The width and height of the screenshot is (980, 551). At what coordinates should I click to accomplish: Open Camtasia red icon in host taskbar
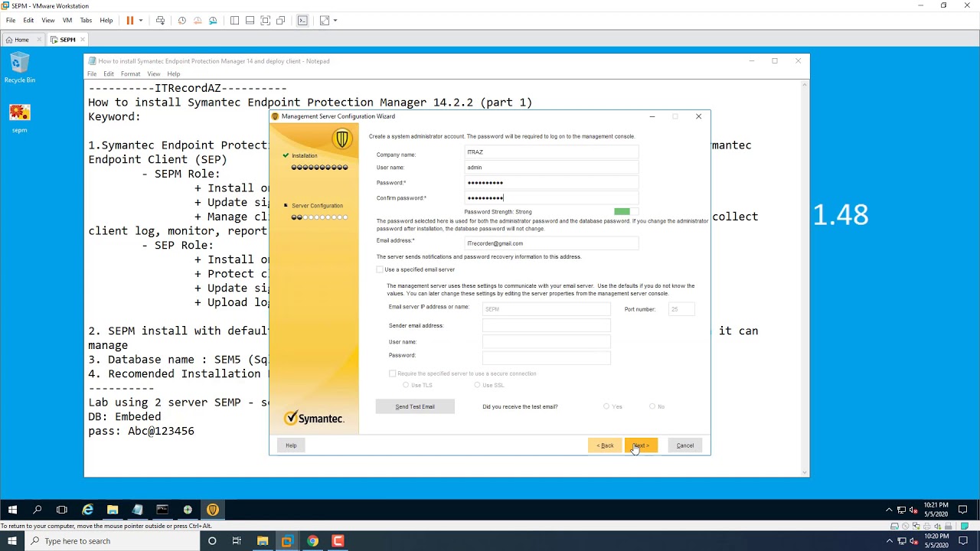[x=338, y=541]
